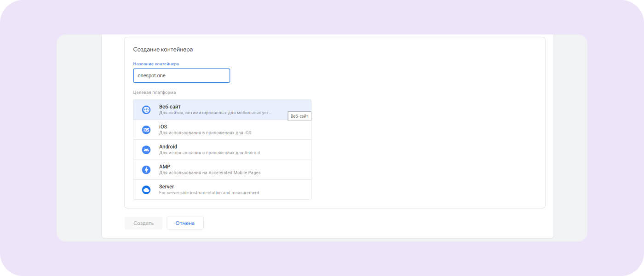Click the Веб-сайт tooltip label
The image size is (644, 276).
(x=299, y=116)
